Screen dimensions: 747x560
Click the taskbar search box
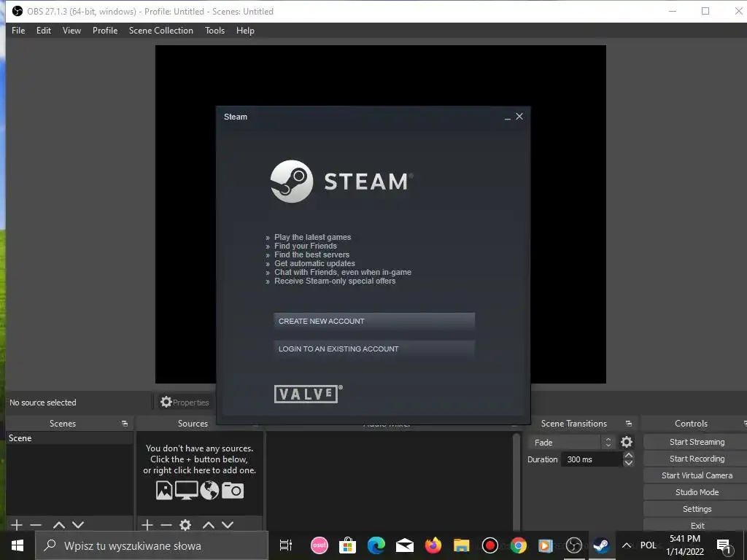152,545
